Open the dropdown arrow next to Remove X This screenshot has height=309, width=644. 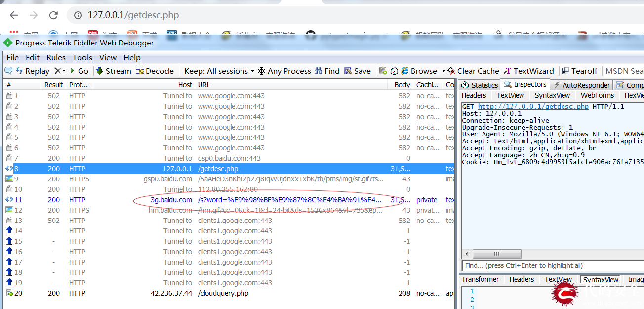(x=64, y=71)
